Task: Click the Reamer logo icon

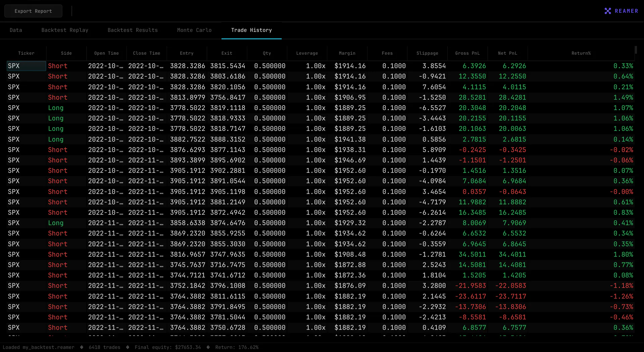Action: [x=607, y=11]
